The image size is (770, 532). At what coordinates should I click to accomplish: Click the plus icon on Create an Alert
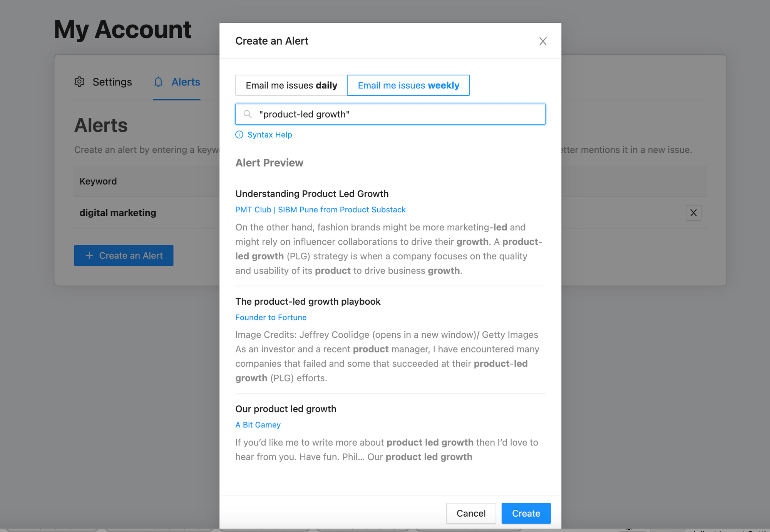89,255
